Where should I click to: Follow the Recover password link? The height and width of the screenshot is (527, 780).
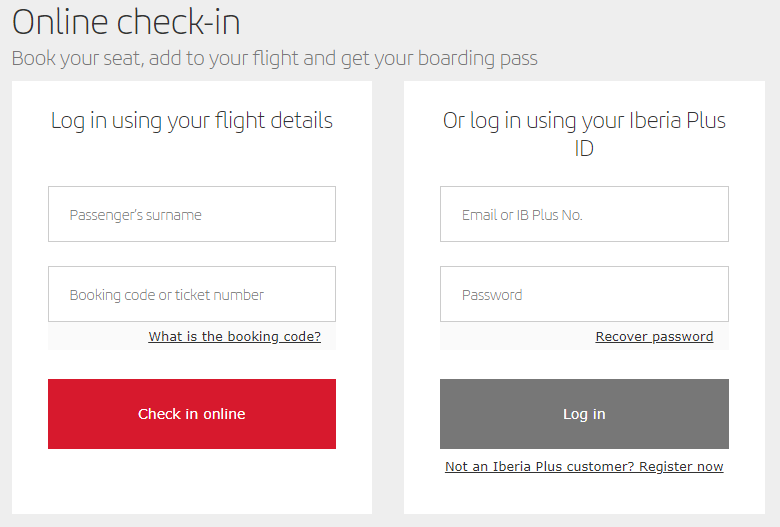click(654, 337)
